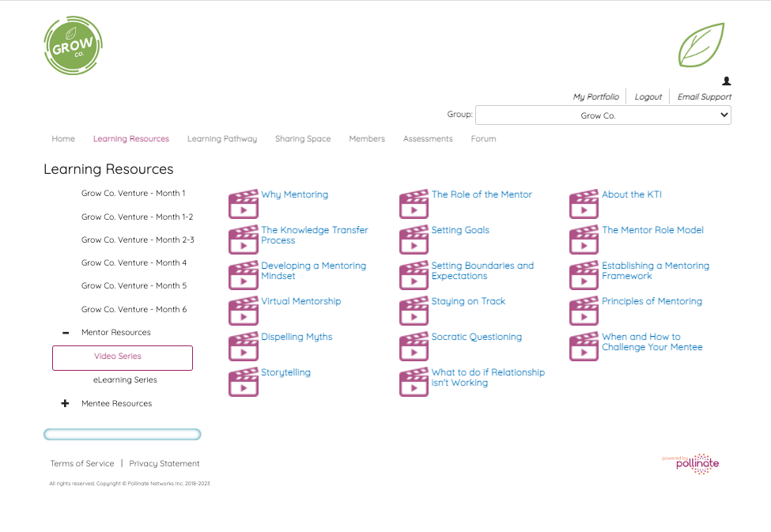771x532 pixels.
Task: Click the Grow Co. Venture - Month 4 entry
Action: (133, 262)
